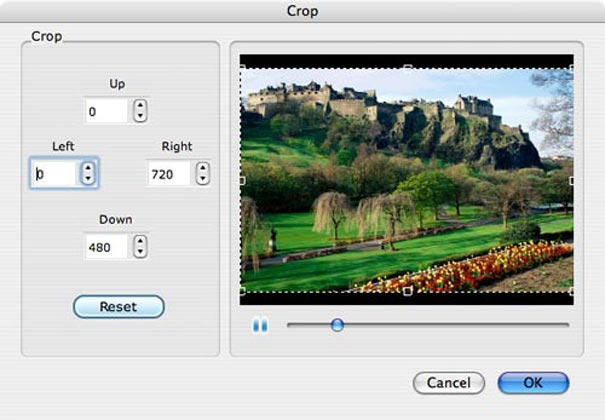
Task: Focus the Down input field showing 480
Action: point(107,246)
